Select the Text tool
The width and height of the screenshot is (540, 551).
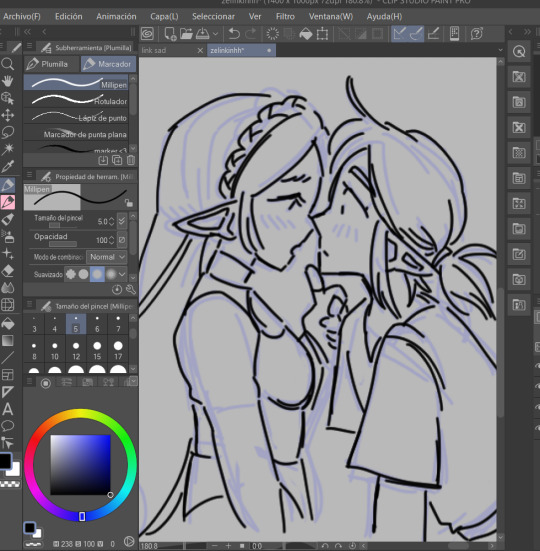tap(7, 409)
